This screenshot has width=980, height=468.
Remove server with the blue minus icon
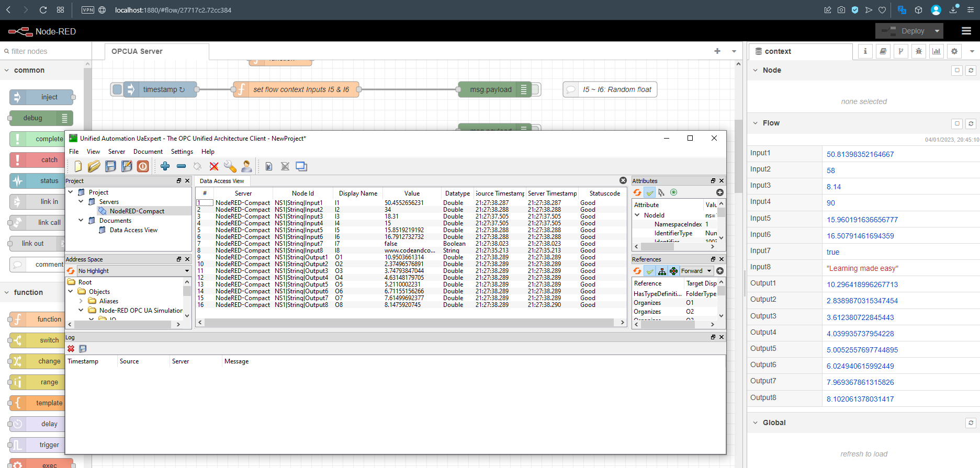coord(181,166)
